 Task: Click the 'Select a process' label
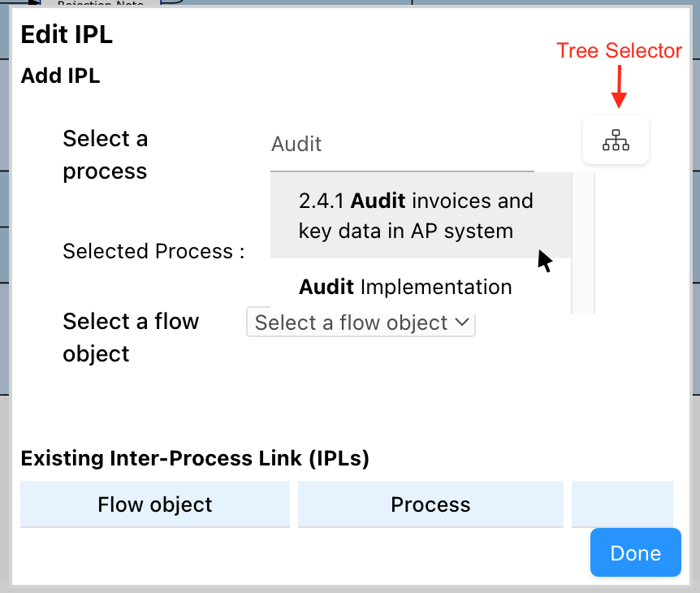click(x=106, y=155)
